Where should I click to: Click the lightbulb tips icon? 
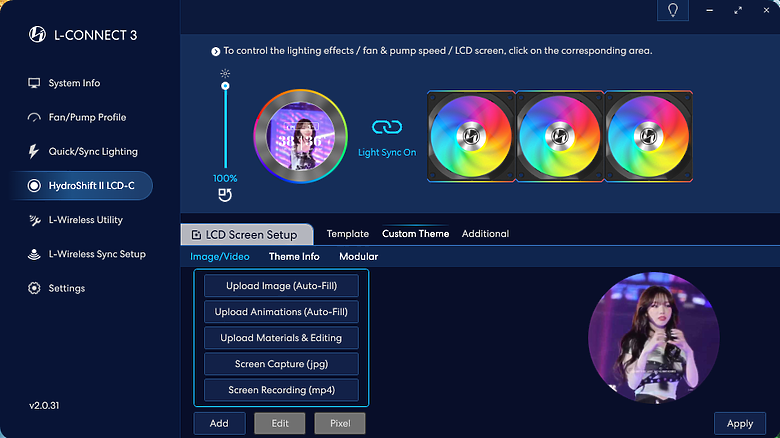pos(673,10)
